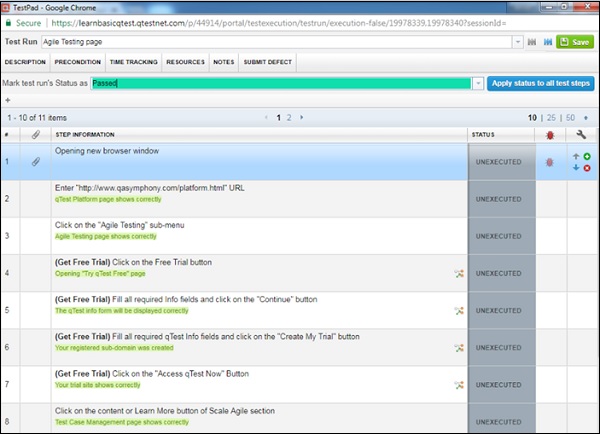Click the called test icon on step 4
Viewport: 600px width, 434px height.
[459, 273]
